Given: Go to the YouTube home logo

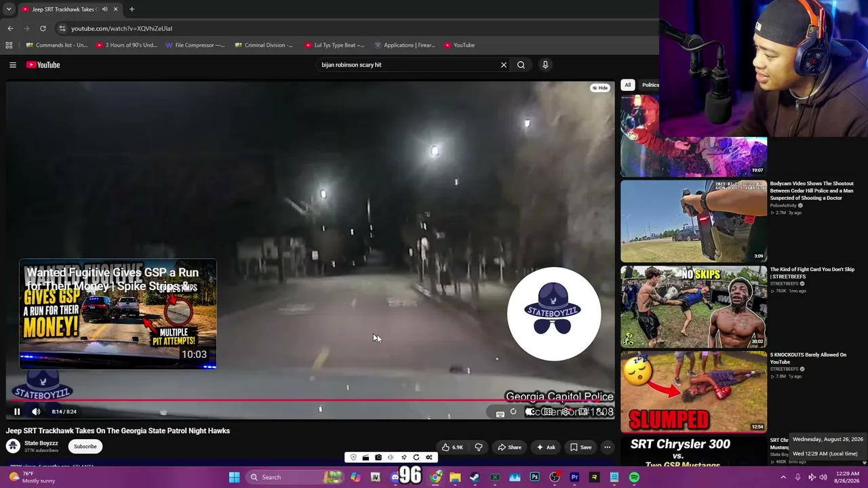Looking at the screenshot, I should tap(43, 65).
